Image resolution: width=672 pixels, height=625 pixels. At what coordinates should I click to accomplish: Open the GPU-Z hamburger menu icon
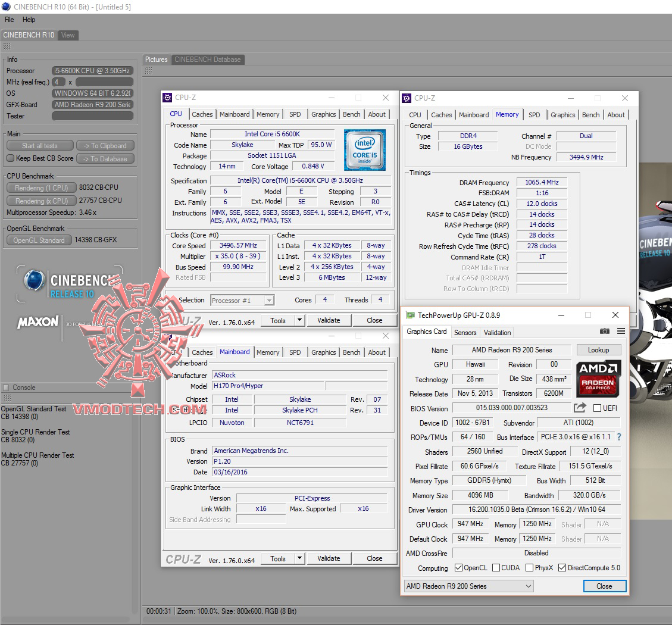coord(621,332)
